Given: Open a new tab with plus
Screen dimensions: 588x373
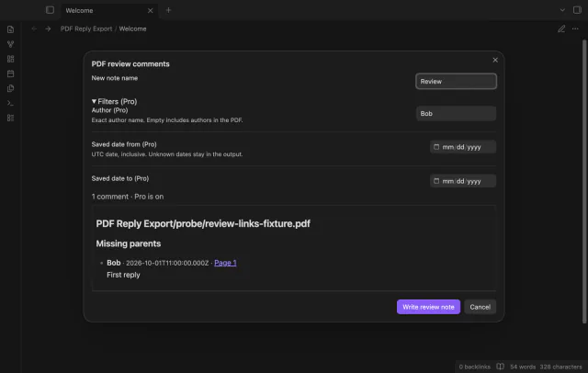Looking at the screenshot, I should pos(168,10).
